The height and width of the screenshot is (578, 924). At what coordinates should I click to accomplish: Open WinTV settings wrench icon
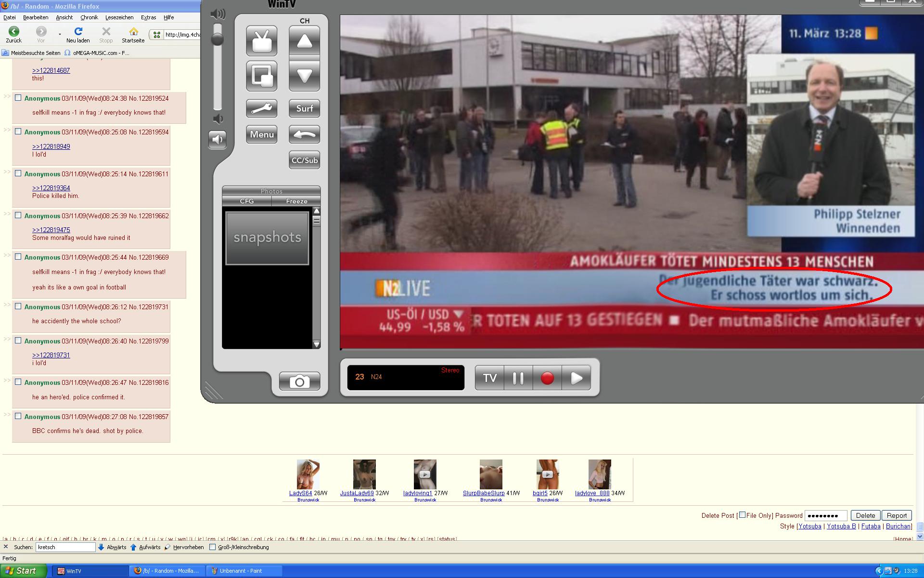[261, 108]
